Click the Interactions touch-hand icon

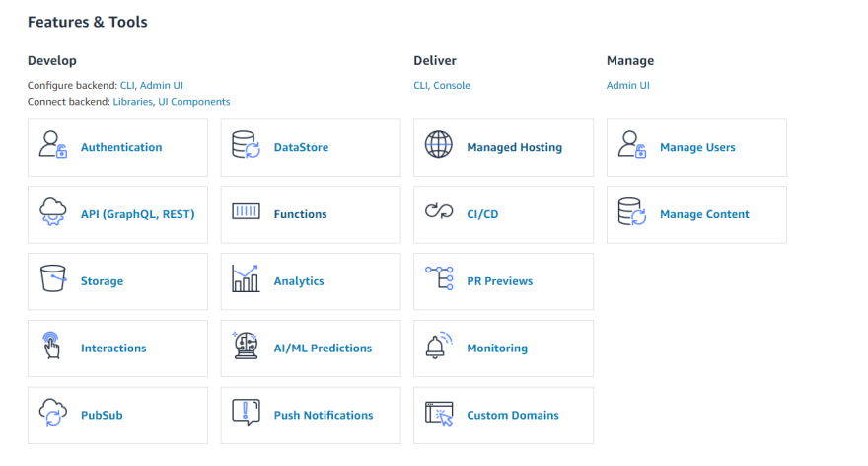[x=51, y=346]
